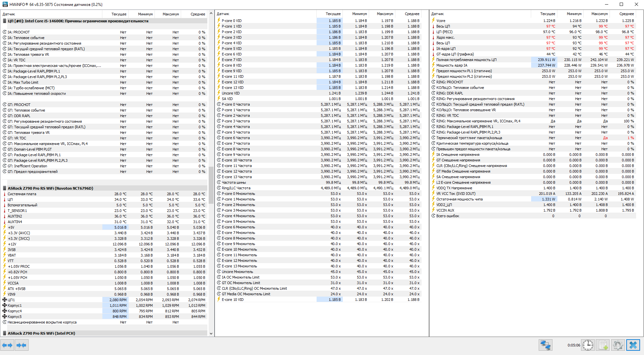Click the Максимум header in the right panel

(x=599, y=14)
